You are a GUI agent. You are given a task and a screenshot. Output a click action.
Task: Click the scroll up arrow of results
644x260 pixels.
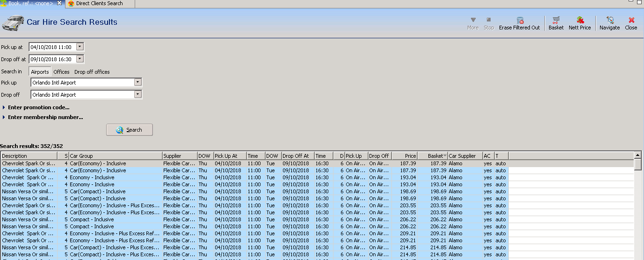pyautogui.click(x=638, y=155)
